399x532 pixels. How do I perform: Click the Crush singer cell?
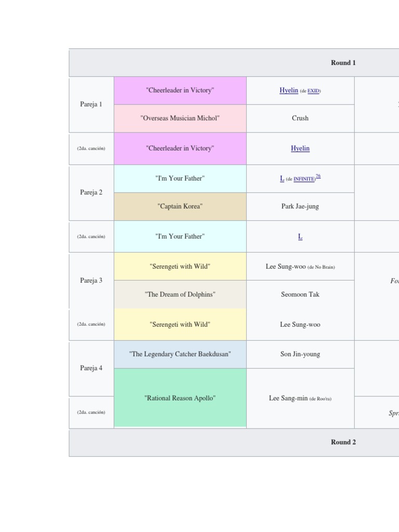pyautogui.click(x=300, y=118)
